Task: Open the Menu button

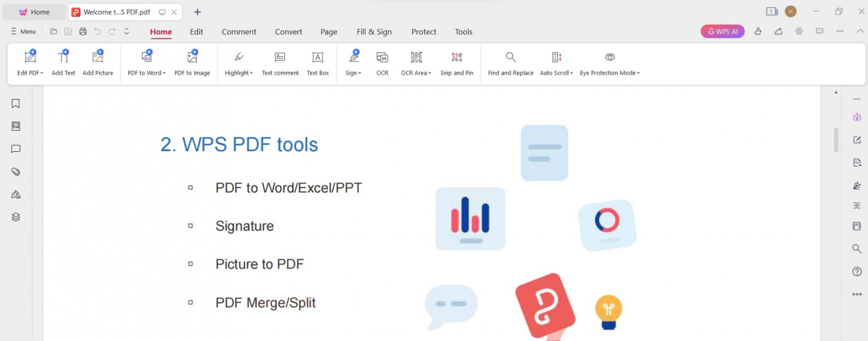Action: [x=22, y=31]
